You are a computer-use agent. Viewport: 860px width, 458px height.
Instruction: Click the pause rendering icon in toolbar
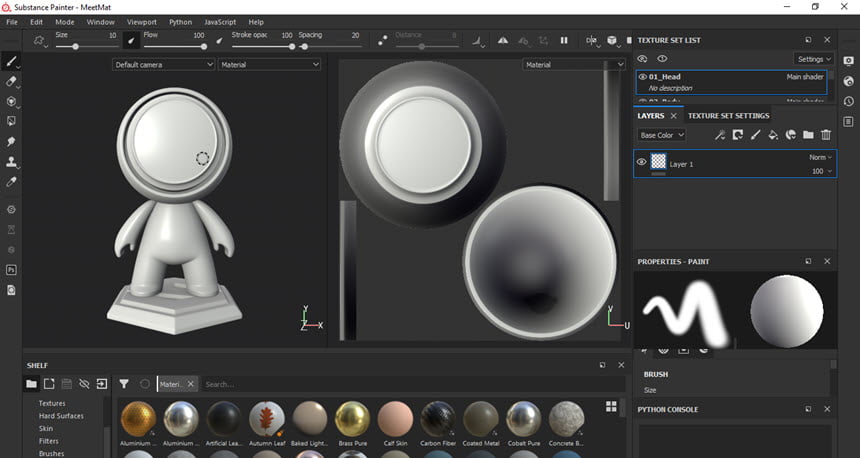[564, 41]
